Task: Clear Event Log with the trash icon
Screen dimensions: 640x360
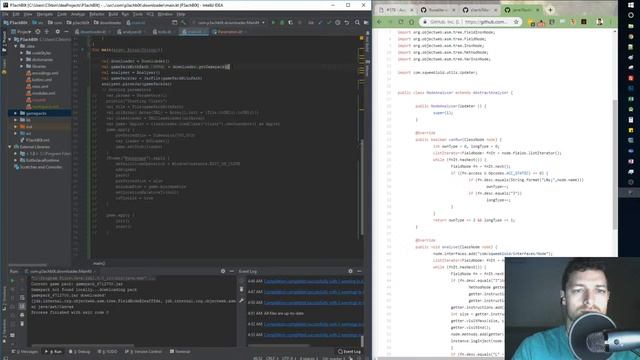Action: 241,289
